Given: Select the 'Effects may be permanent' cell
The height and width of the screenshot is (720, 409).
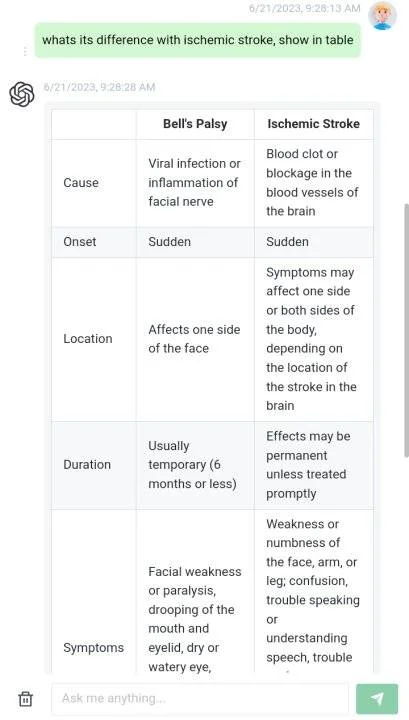Looking at the screenshot, I should click(x=314, y=465).
